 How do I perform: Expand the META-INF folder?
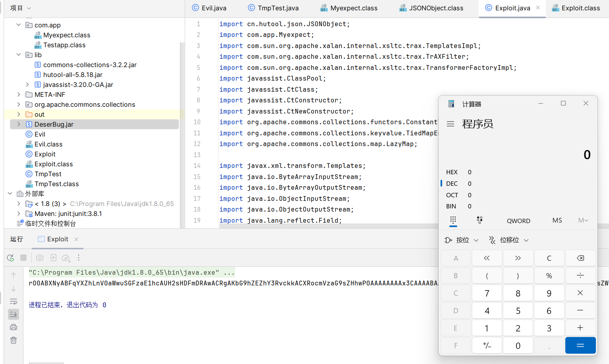(19, 94)
